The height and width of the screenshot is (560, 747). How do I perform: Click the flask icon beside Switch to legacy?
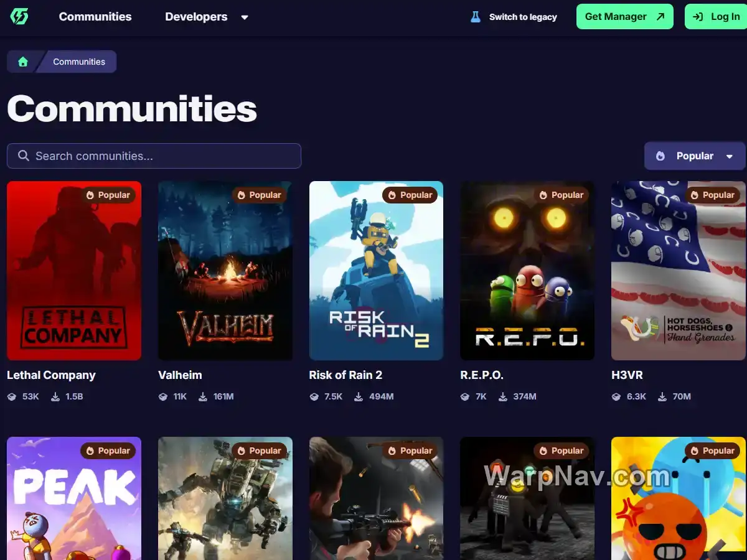pyautogui.click(x=476, y=17)
